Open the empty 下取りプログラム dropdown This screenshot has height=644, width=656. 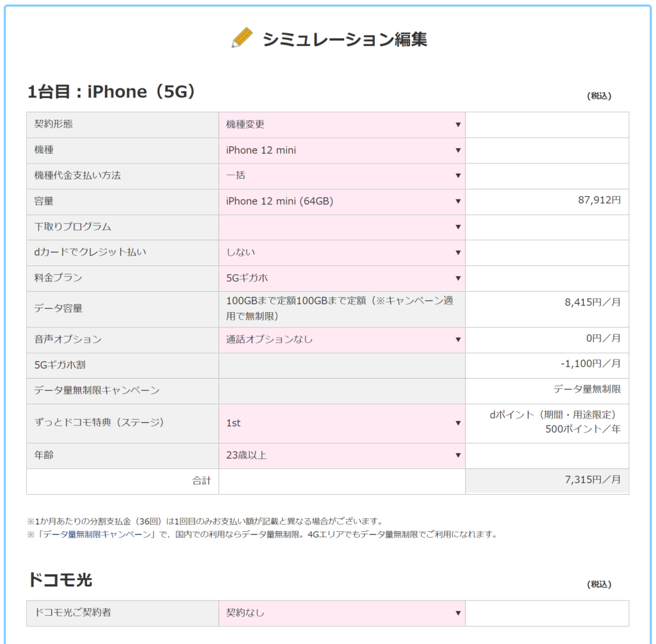[342, 227]
